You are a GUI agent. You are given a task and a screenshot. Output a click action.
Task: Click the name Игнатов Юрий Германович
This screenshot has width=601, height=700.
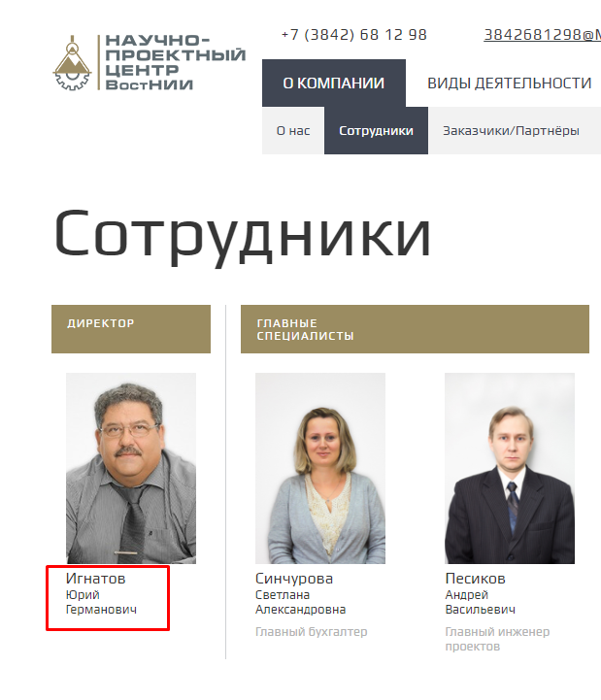pyautogui.click(x=101, y=593)
